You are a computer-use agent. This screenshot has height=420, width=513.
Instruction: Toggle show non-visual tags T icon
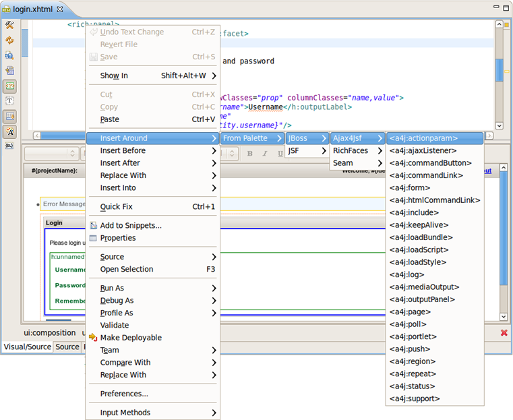click(9, 100)
